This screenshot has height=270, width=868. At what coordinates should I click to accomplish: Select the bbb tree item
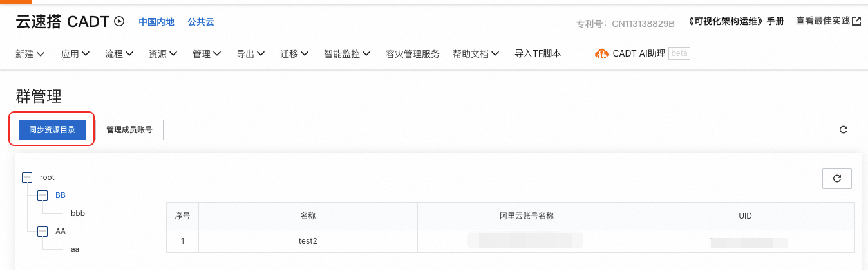[x=78, y=213]
